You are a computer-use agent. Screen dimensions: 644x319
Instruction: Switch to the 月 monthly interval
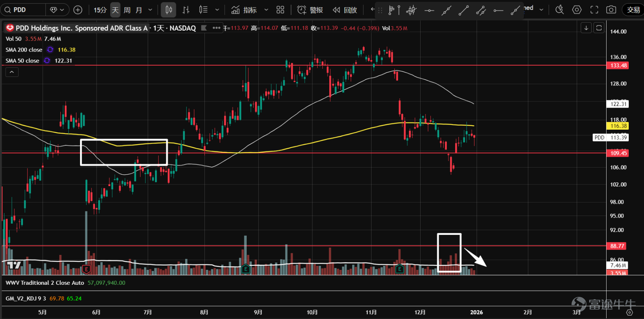point(139,10)
